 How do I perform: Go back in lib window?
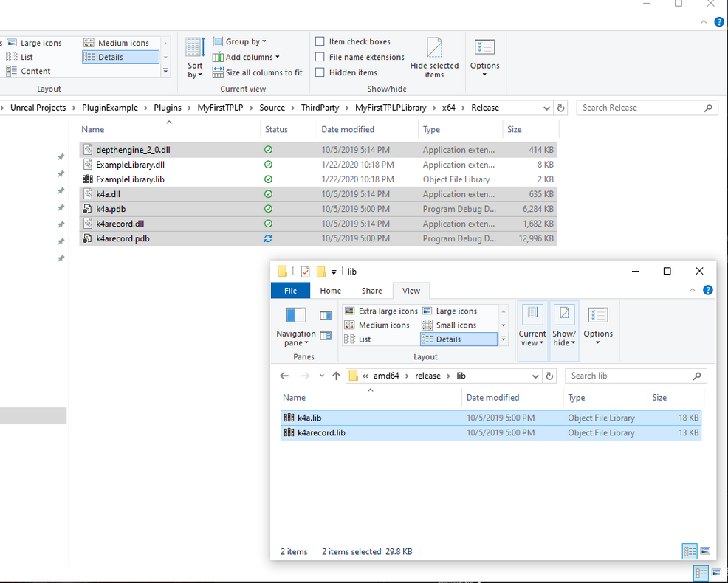(284, 376)
